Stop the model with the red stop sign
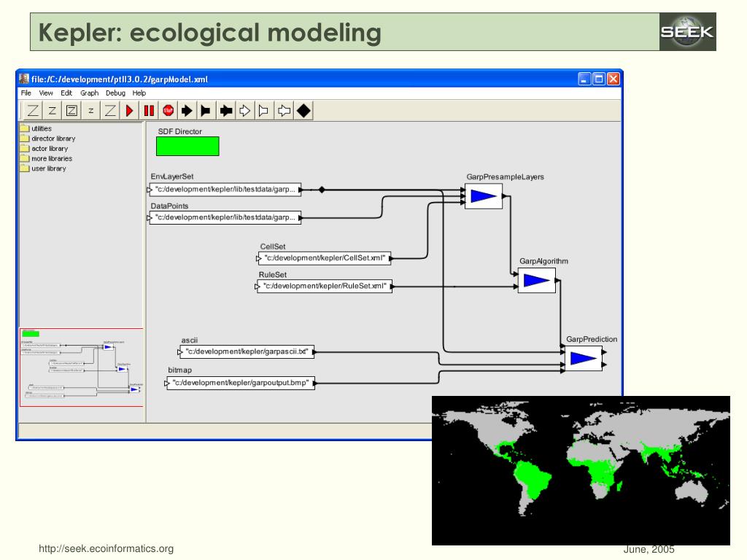The image size is (747, 560). click(x=169, y=111)
